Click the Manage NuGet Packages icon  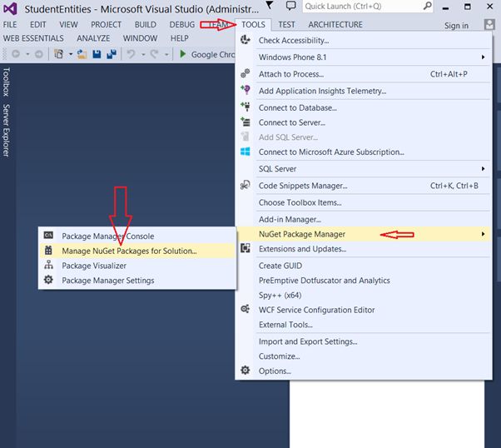coord(48,250)
